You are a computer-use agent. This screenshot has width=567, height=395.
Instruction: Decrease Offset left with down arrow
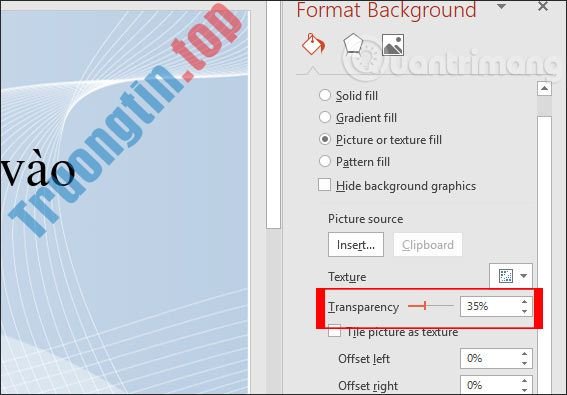click(x=524, y=363)
